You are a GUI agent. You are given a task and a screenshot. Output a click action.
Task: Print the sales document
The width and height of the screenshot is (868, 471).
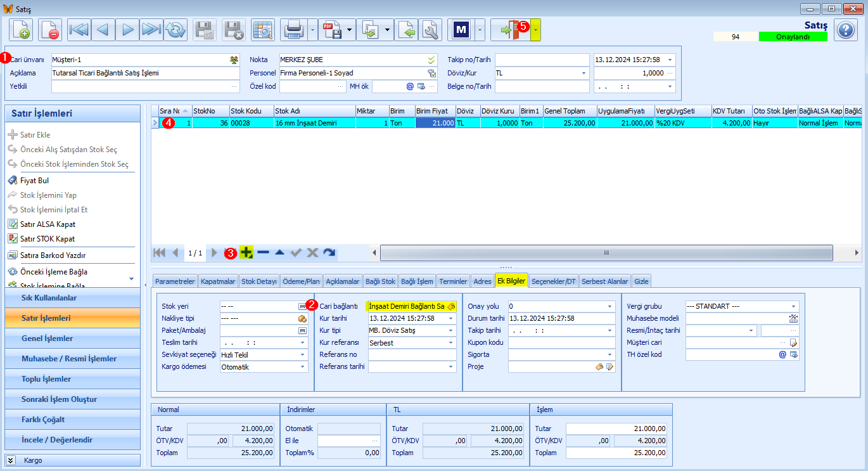point(295,30)
